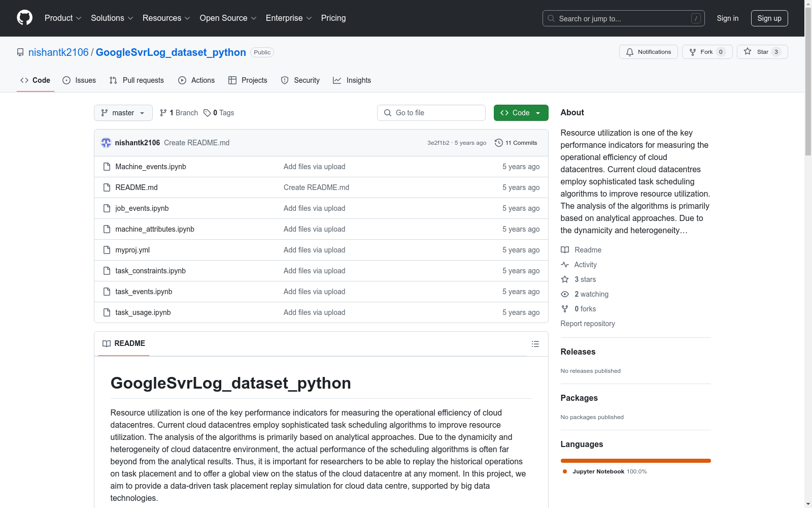Click the tag icon beside 0 Tags

pos(207,113)
